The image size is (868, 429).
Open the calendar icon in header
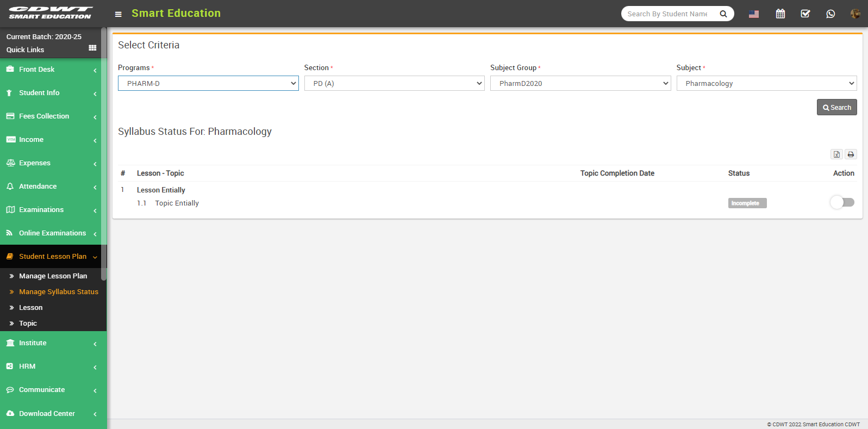coord(780,14)
